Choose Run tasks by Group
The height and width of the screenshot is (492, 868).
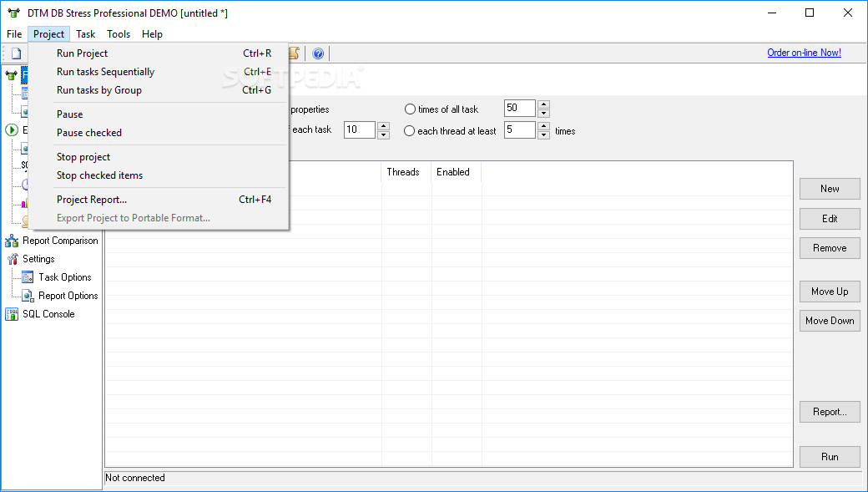point(159,89)
